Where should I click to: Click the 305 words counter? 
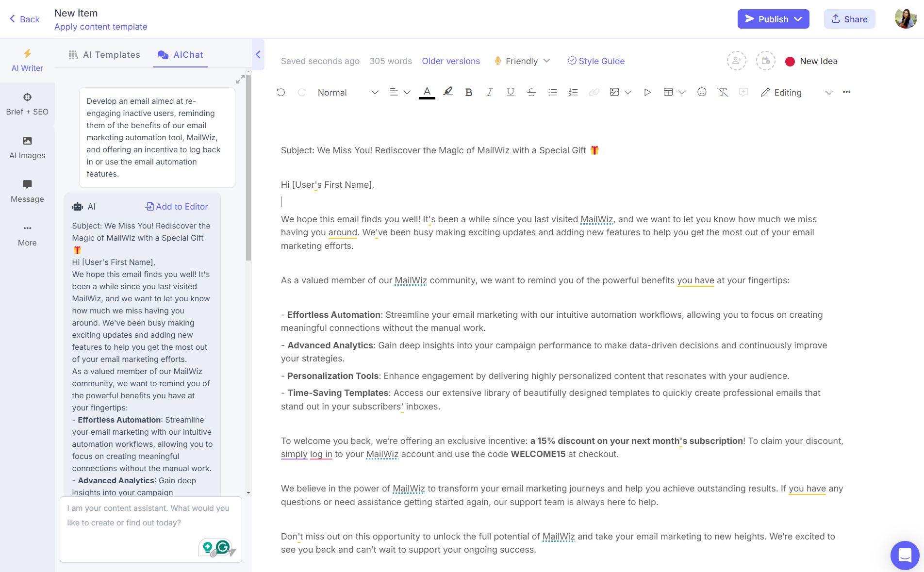point(391,61)
